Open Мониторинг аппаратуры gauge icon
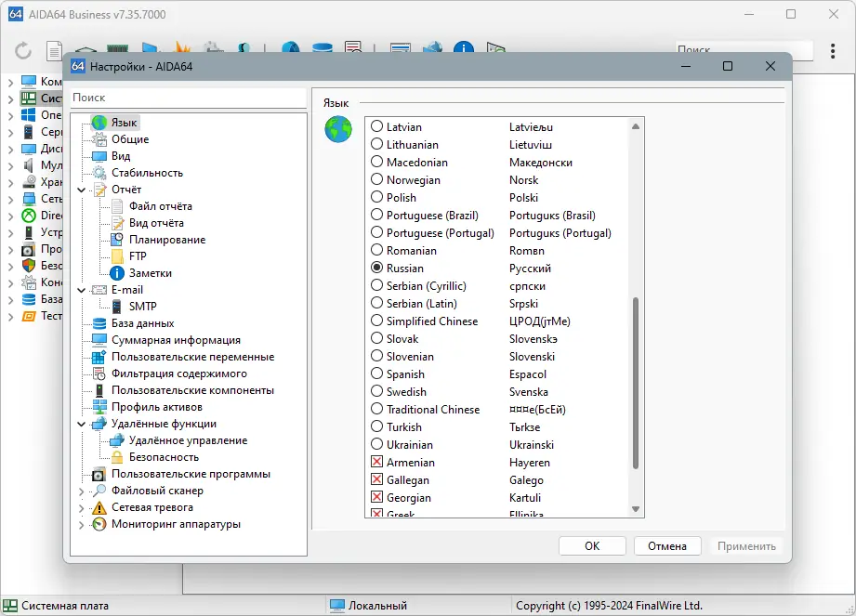 click(99, 524)
